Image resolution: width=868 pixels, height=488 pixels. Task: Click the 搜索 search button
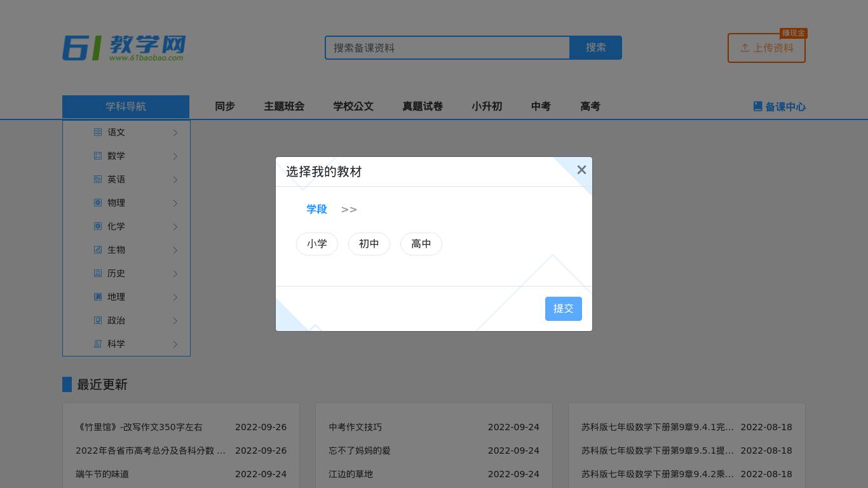pos(596,48)
